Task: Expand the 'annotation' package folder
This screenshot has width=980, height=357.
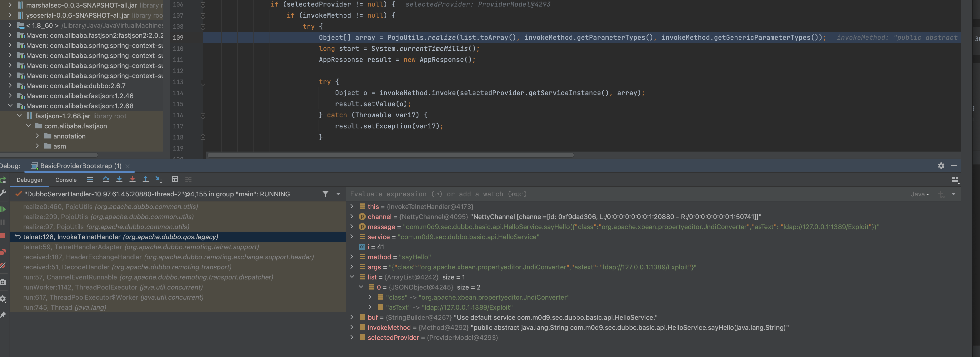Action: pos(37,136)
